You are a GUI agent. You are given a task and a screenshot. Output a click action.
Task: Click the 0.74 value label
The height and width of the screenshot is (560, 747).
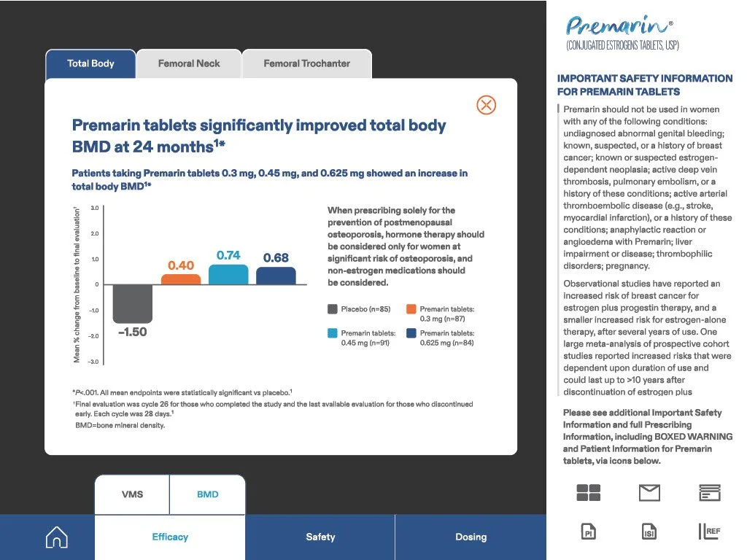tap(228, 255)
